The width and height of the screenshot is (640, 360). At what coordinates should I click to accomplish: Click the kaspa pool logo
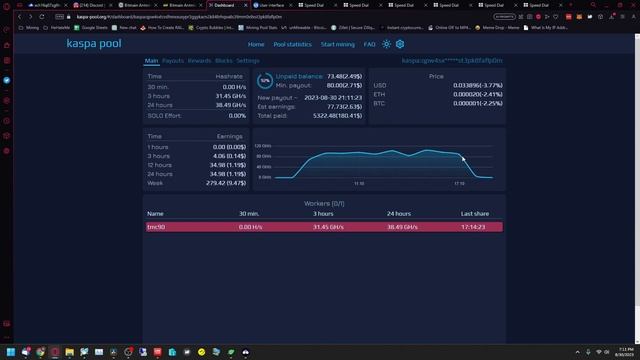pos(94,43)
